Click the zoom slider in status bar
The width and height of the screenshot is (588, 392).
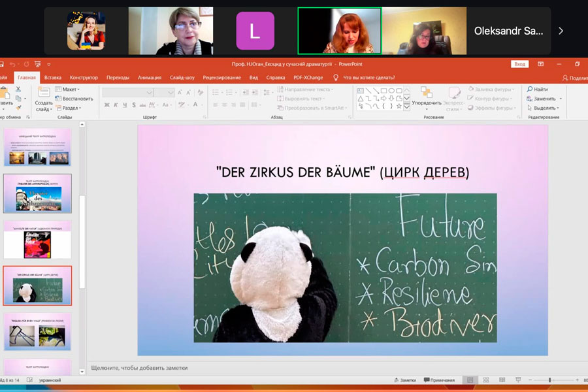[549, 380]
